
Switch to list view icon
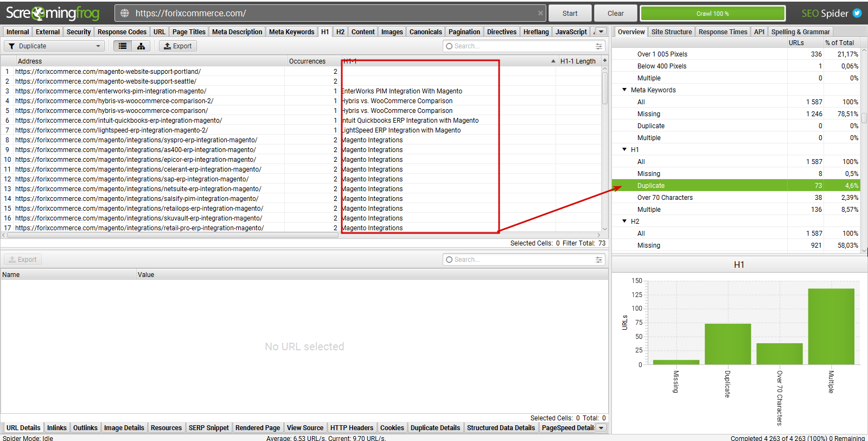pyautogui.click(x=123, y=46)
